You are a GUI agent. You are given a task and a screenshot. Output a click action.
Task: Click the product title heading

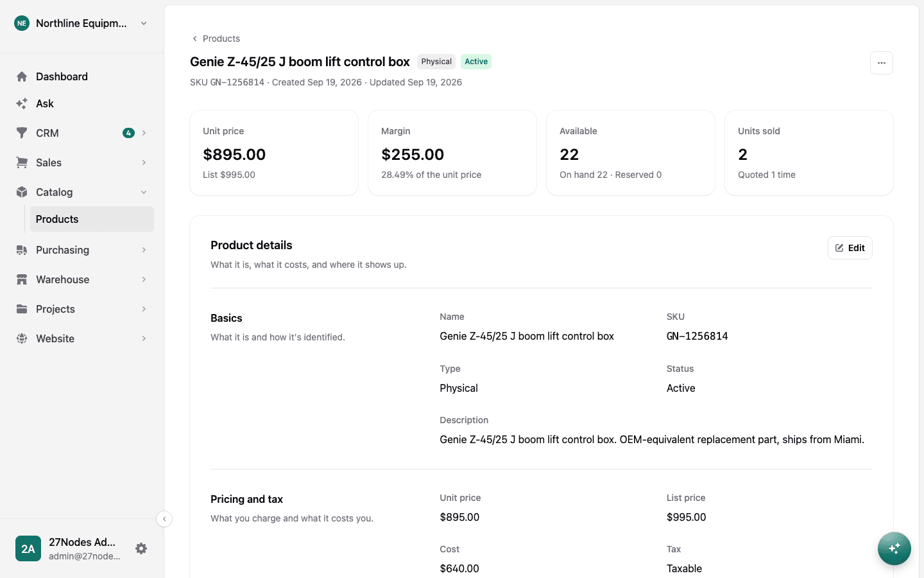300,62
